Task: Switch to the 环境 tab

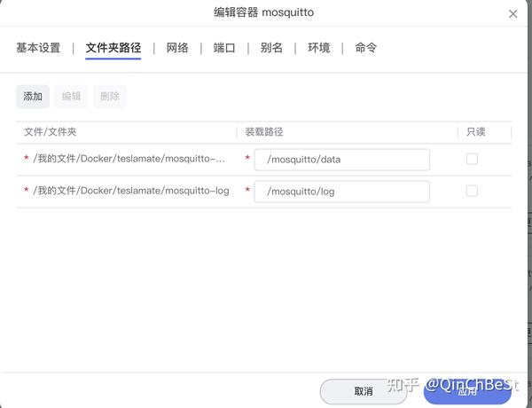Action: (x=318, y=48)
